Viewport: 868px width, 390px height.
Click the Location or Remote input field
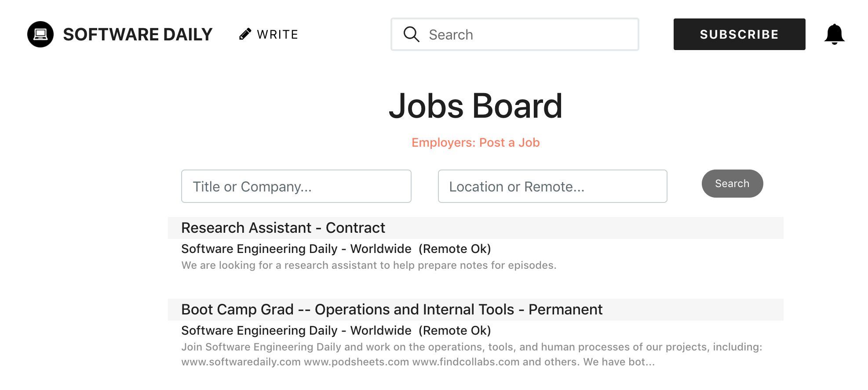click(x=553, y=186)
